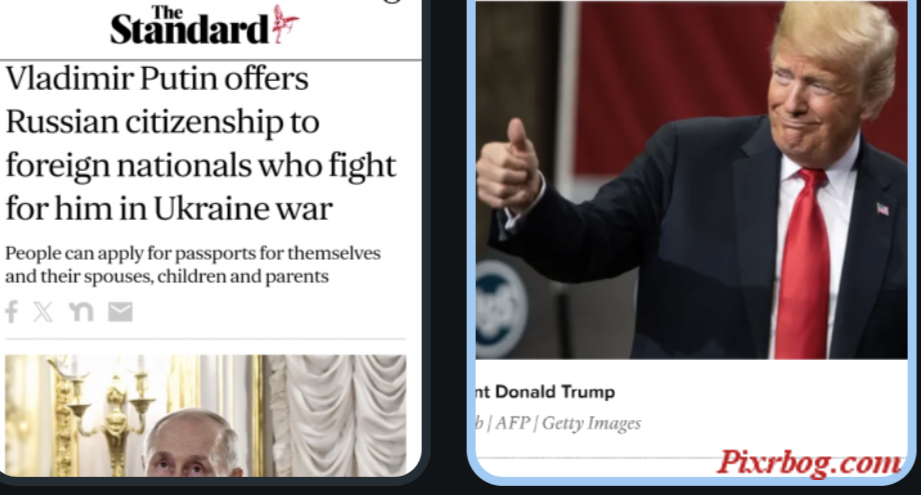Click the red Pixrbog.com watermark
921x495 pixels.
point(809,463)
